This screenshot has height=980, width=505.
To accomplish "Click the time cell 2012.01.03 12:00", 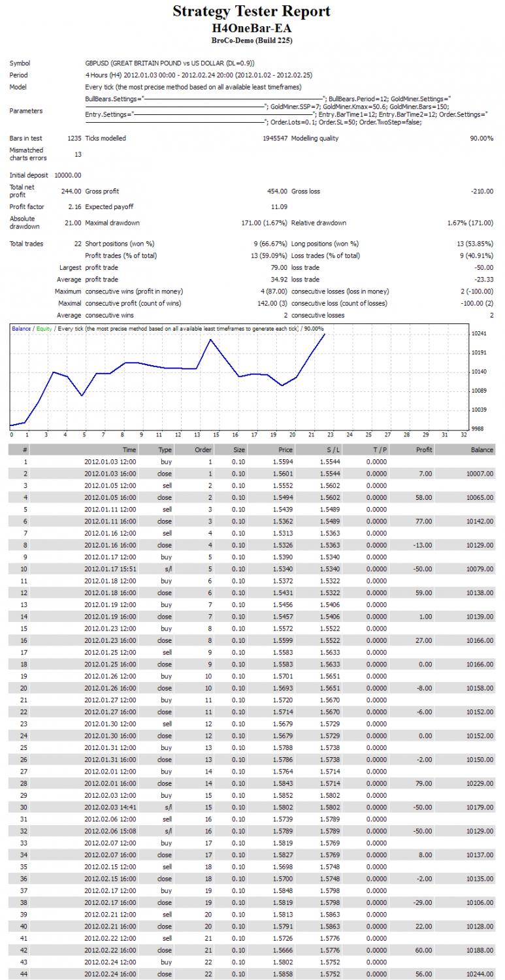I will coord(110,461).
